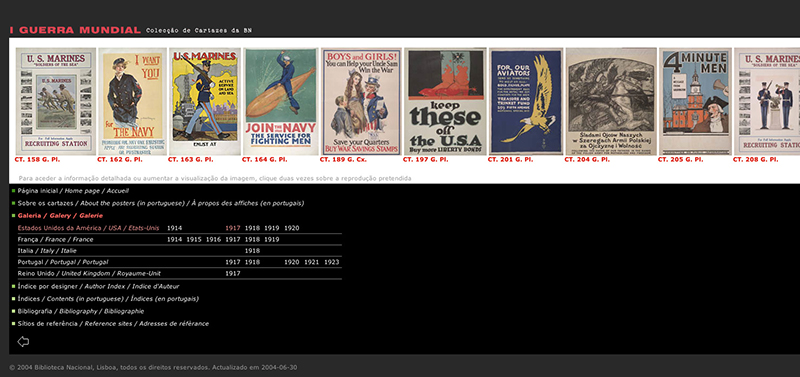Click the CT. 197 G. Pl. caption
This screenshot has width=800, height=377.
(x=426, y=160)
